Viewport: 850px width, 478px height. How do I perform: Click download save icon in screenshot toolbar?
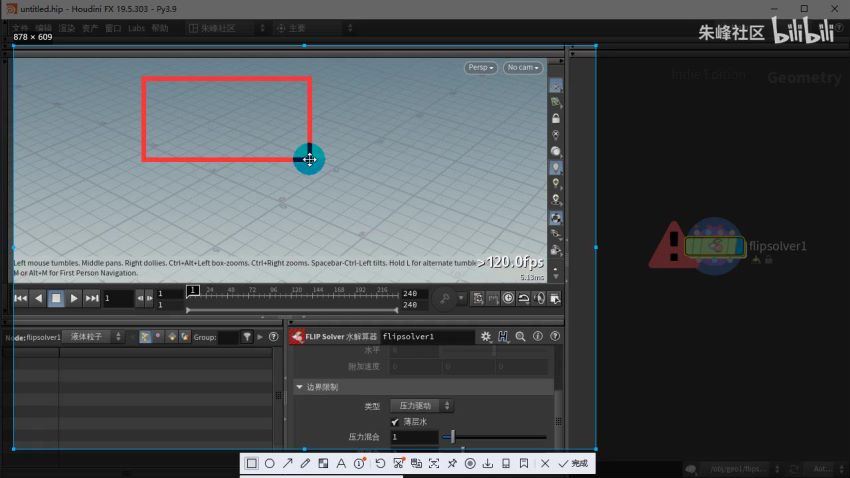click(488, 463)
